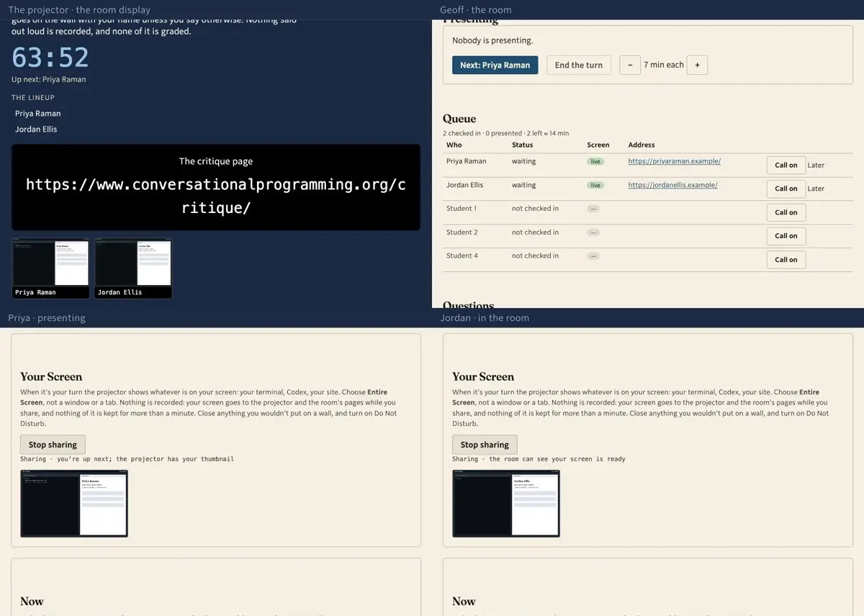Open Jordan Ellis's thumbnail on the projector display

tap(133, 268)
